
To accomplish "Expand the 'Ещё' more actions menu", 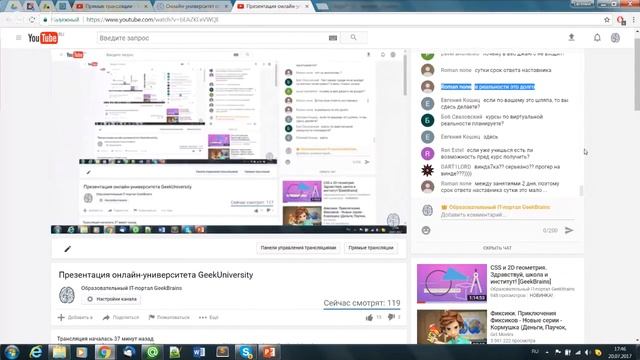I will point(209,317).
